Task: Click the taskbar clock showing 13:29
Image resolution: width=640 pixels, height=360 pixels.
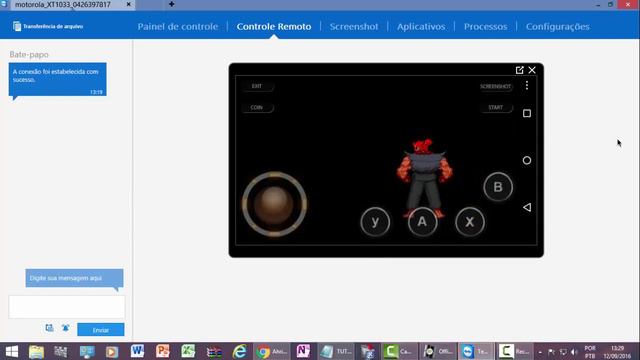Action: [618, 352]
